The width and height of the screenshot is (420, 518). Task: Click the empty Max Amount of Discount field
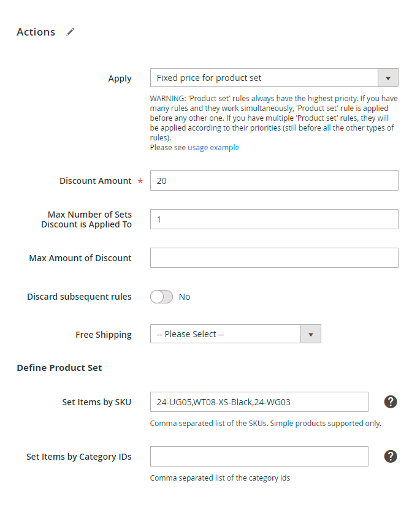point(273,258)
